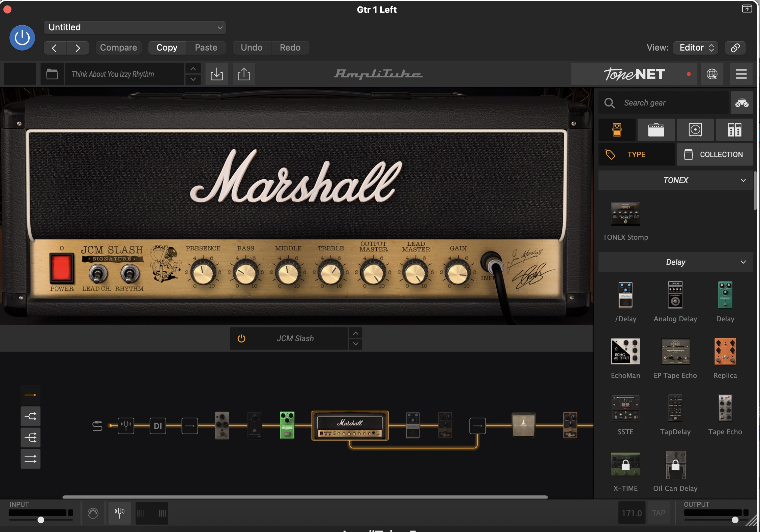Switch to TYPE filter tab
The image size is (760, 532).
click(637, 154)
